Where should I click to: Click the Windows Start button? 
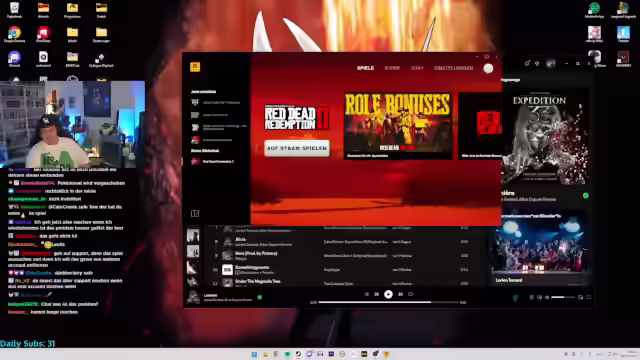(254, 354)
